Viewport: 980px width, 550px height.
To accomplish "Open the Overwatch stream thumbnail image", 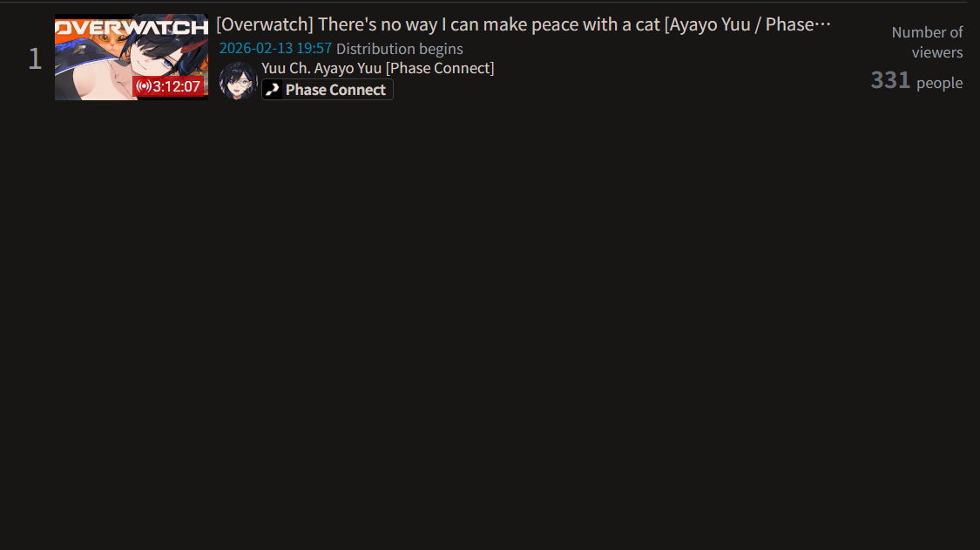I will coord(132,57).
